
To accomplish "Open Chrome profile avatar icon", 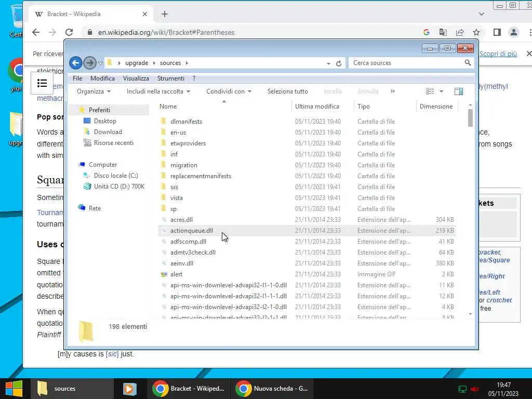I will pyautogui.click(x=514, y=32).
